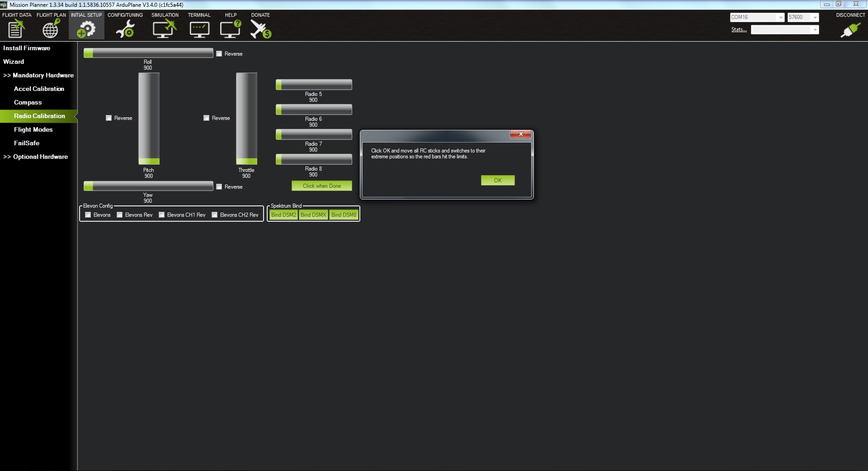The image size is (868, 471).
Task: Click the Bind DSMX button
Action: tap(313, 215)
